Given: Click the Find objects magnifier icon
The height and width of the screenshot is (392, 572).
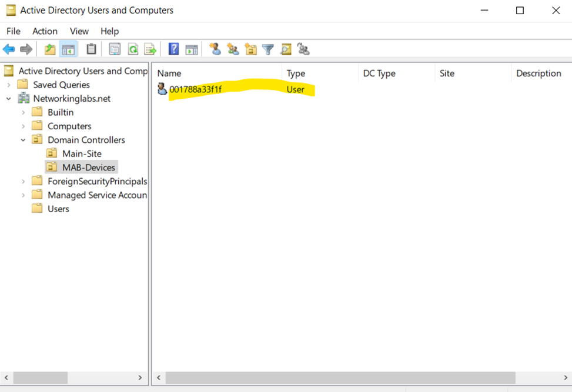Looking at the screenshot, I should (286, 49).
